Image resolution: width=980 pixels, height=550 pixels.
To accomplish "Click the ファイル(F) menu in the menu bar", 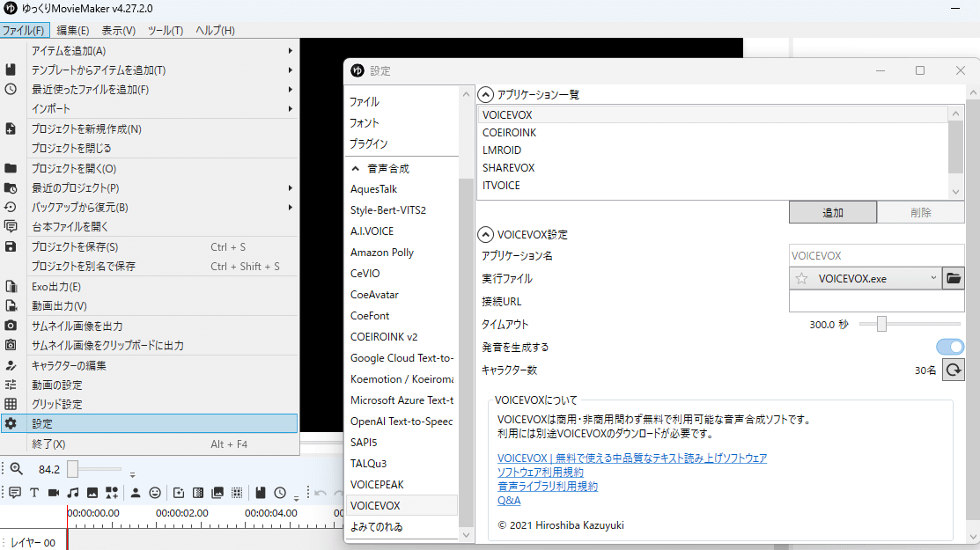I will (23, 30).
